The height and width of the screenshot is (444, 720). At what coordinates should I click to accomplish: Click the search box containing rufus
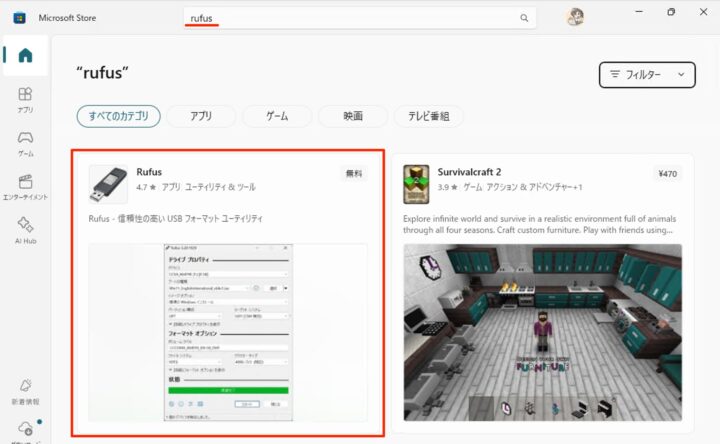(x=360, y=18)
